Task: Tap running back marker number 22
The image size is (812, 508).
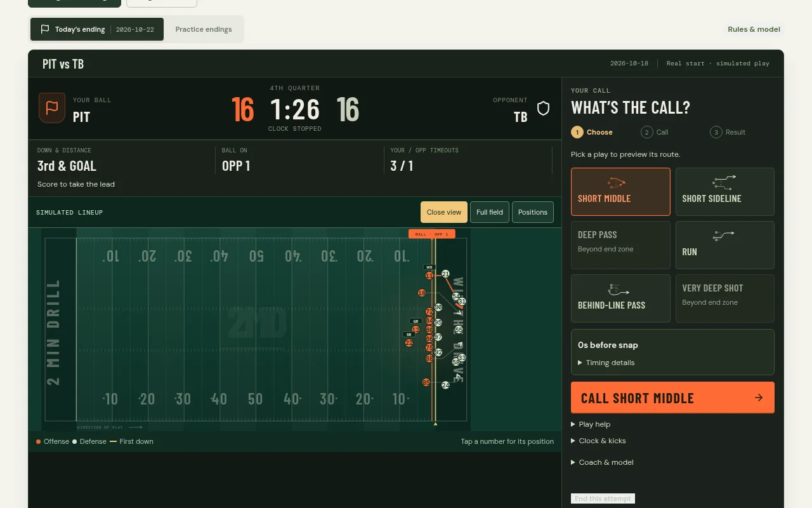Action: (409, 343)
